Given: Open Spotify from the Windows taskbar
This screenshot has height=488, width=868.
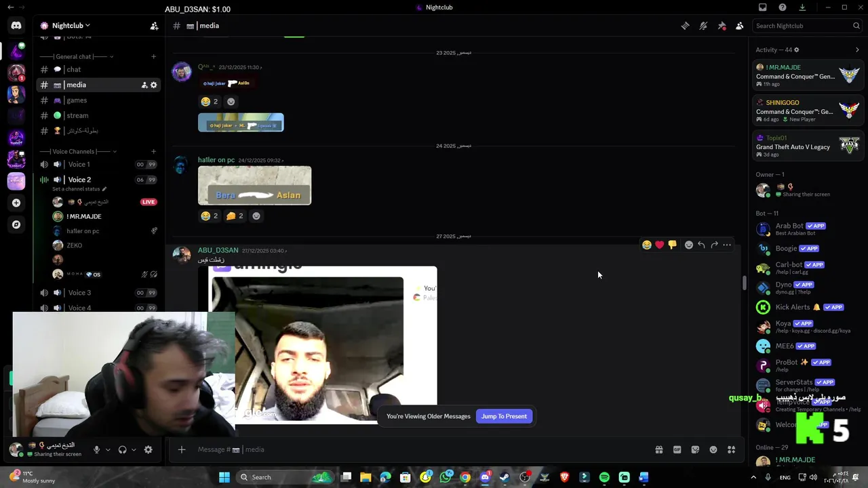Looking at the screenshot, I should (604, 477).
